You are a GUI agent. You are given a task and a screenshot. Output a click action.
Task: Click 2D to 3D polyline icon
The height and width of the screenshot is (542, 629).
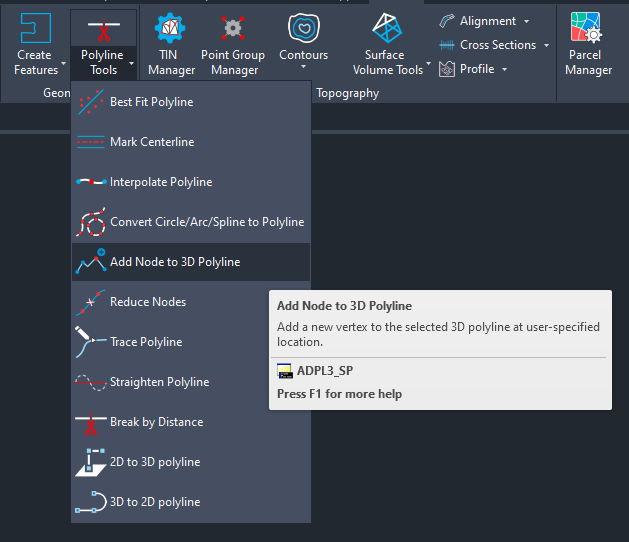(x=91, y=463)
